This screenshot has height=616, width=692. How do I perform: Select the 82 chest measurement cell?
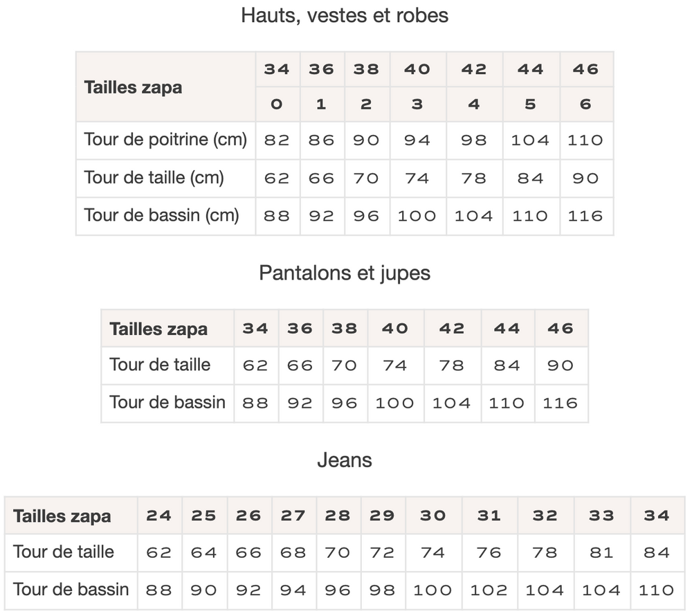[x=277, y=141]
